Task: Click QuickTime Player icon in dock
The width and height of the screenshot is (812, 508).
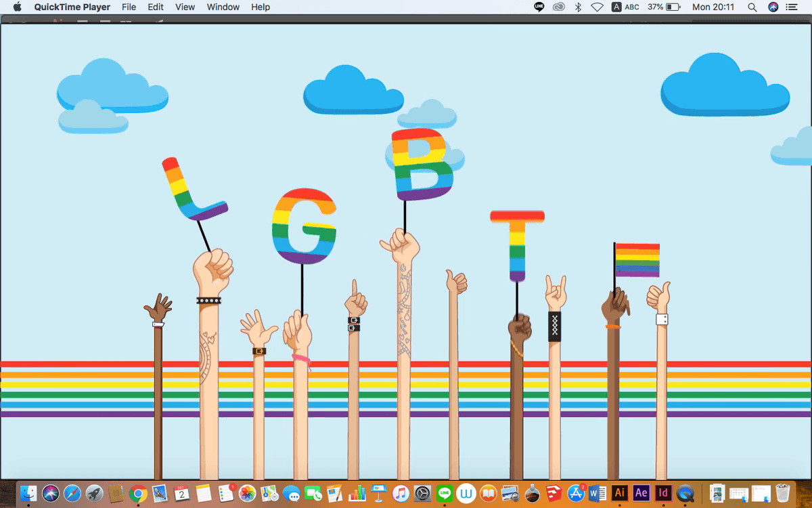Action: tap(685, 493)
